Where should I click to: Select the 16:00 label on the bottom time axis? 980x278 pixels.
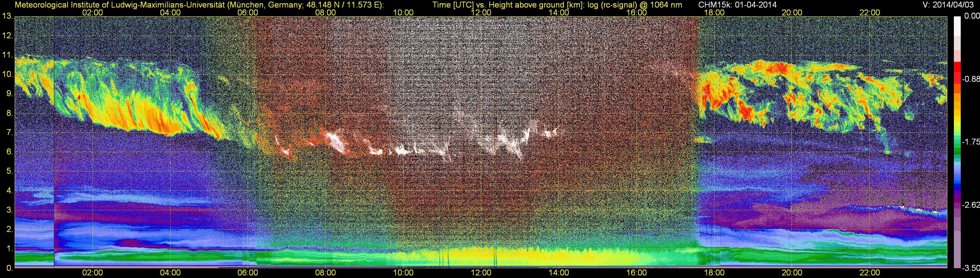(636, 273)
